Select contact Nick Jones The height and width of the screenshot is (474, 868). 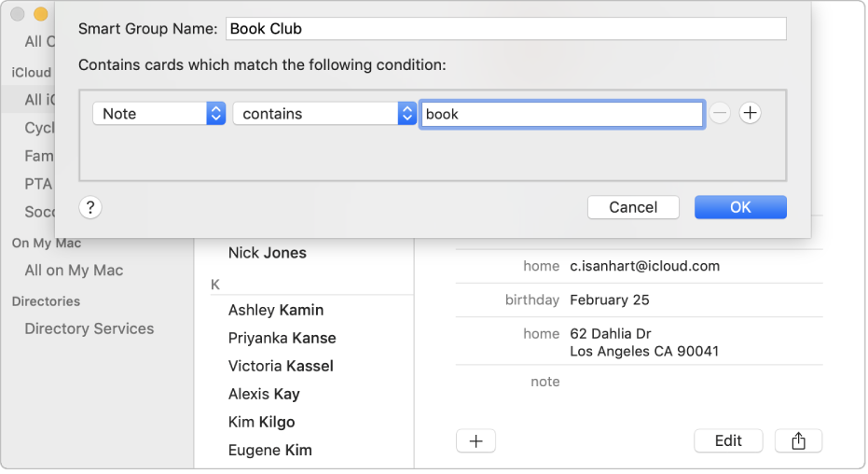click(267, 253)
